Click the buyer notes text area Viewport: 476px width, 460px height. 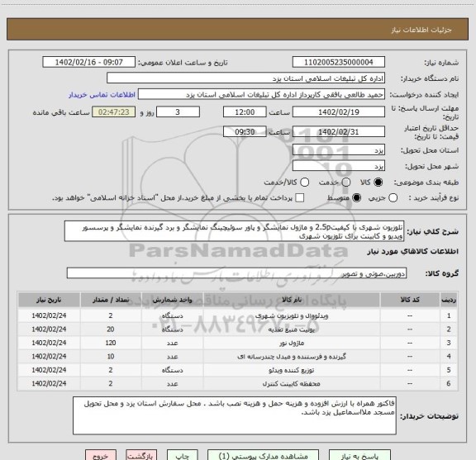pos(235,415)
